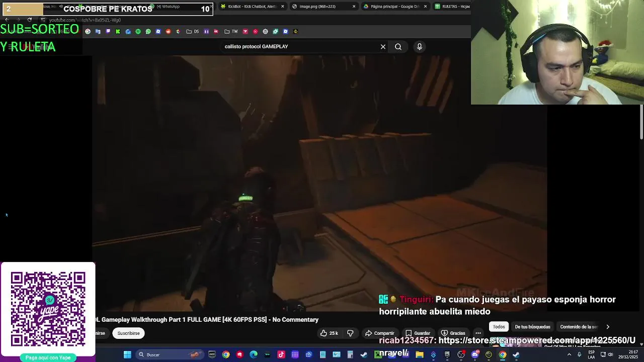The width and height of the screenshot is (644, 362).
Task: Open Steam icon at the taskbar's right end
Action: 516,354
